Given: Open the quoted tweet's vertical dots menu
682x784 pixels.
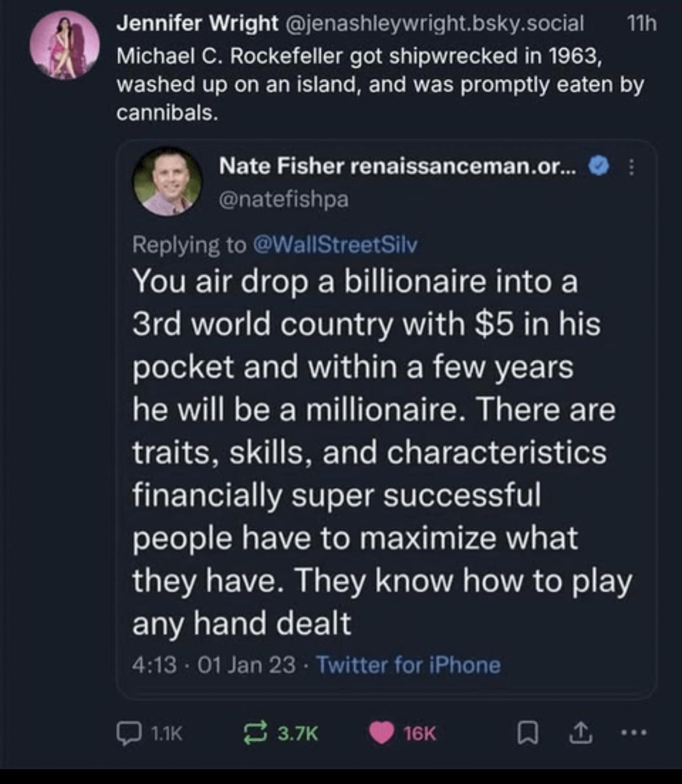Looking at the screenshot, I should pos(631,167).
